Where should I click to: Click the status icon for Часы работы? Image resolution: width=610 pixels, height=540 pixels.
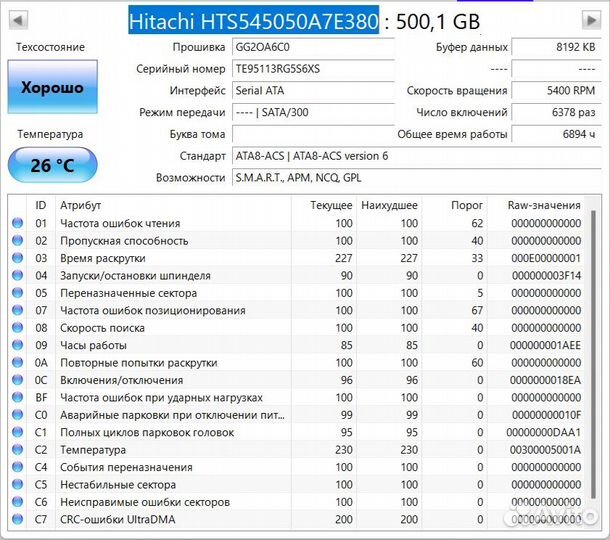click(18, 345)
